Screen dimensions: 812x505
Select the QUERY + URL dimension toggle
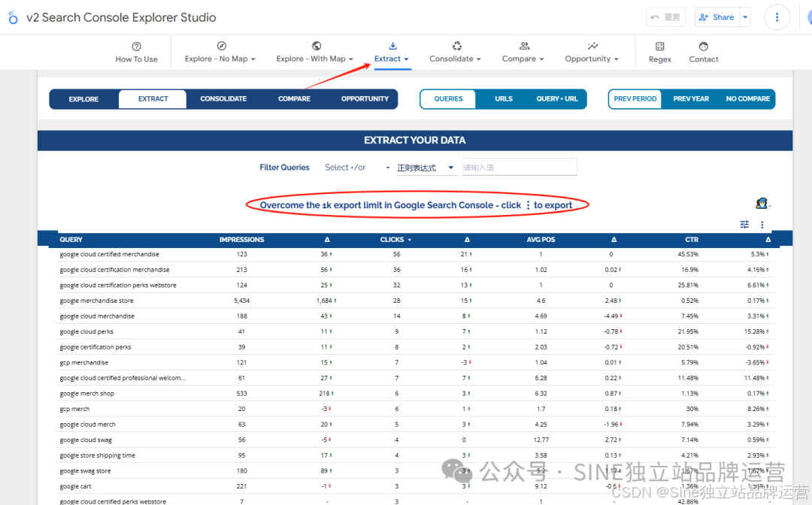click(x=556, y=99)
